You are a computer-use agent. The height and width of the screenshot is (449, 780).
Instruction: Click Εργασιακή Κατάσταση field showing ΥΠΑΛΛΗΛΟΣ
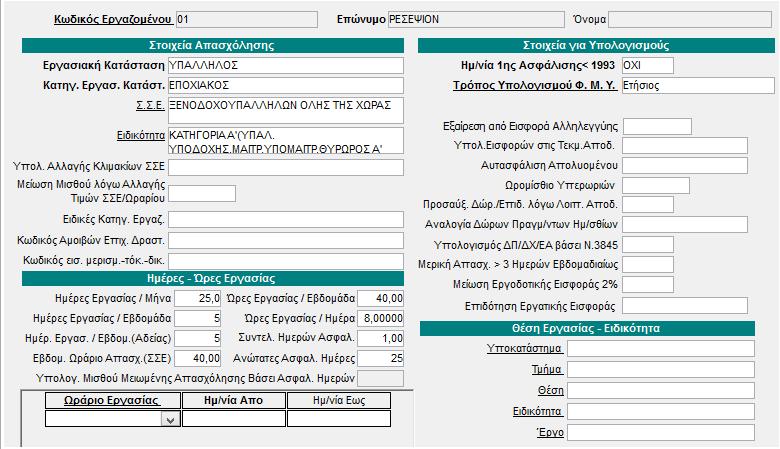(286, 66)
